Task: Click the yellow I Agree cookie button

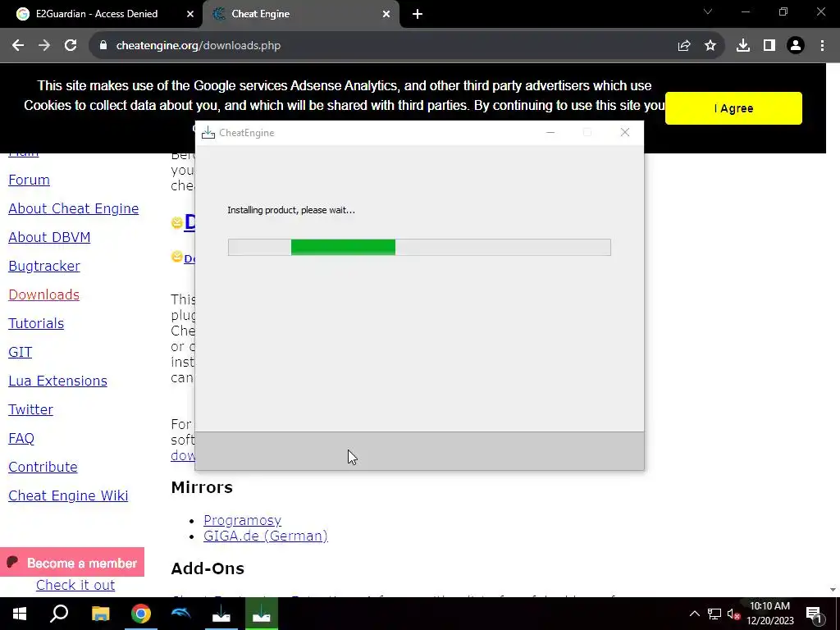Action: coord(733,108)
